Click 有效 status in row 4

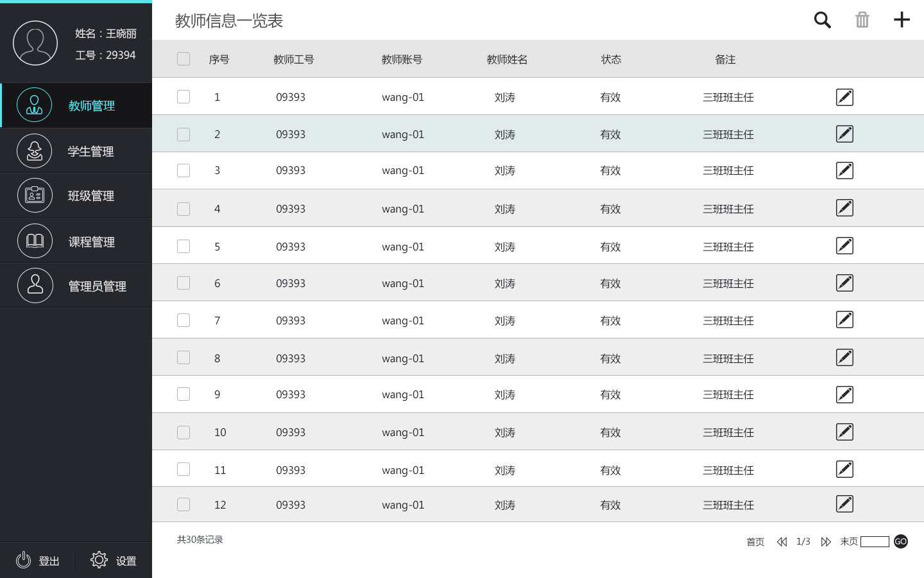(610, 209)
